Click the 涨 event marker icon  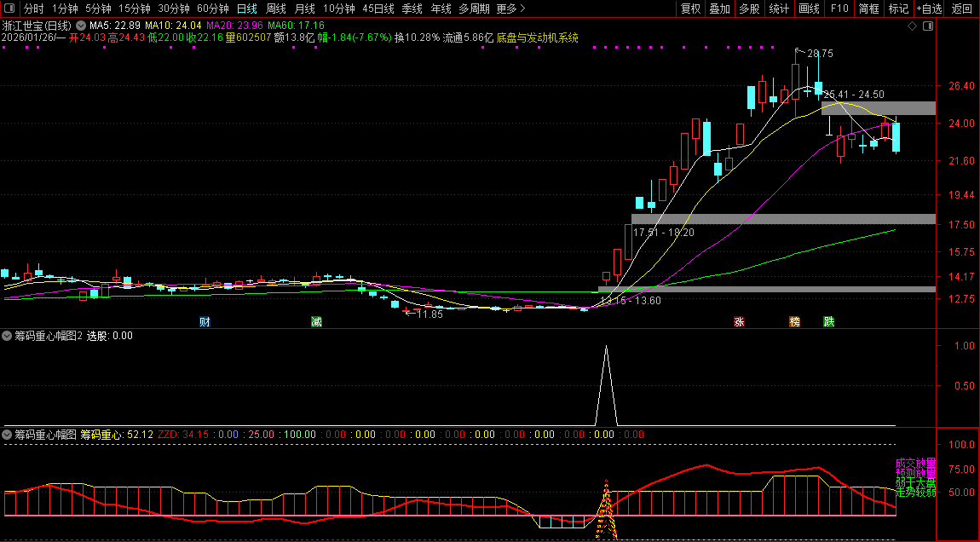click(x=739, y=322)
